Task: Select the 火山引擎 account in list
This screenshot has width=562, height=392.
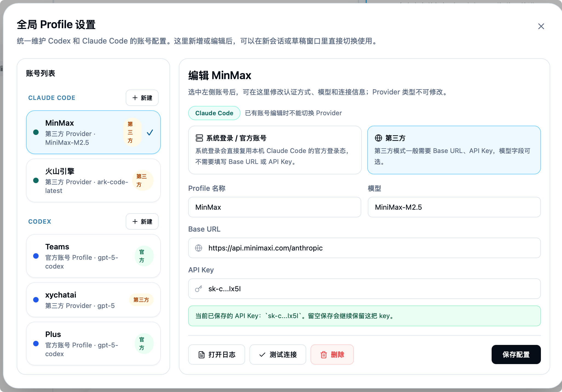Action: (x=93, y=180)
